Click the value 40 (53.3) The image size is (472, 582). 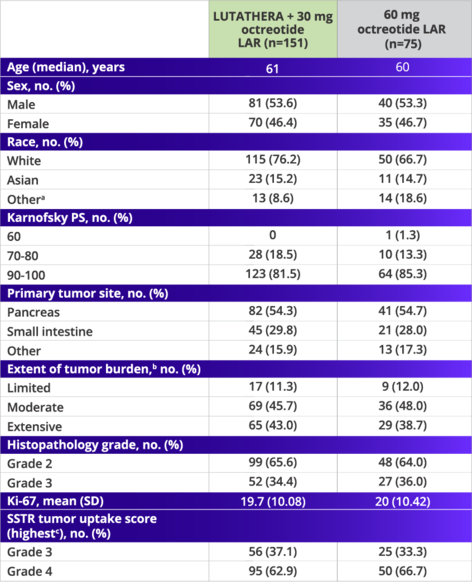[x=403, y=103]
